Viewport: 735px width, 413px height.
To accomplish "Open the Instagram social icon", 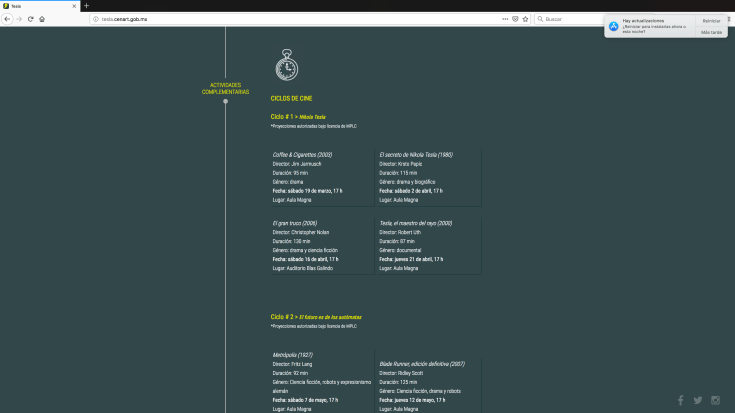I will (x=716, y=400).
